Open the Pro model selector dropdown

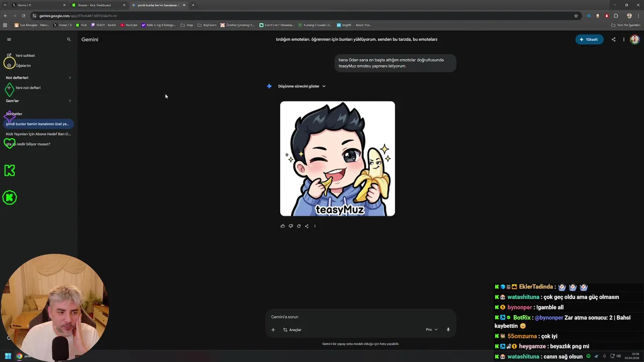click(x=432, y=330)
